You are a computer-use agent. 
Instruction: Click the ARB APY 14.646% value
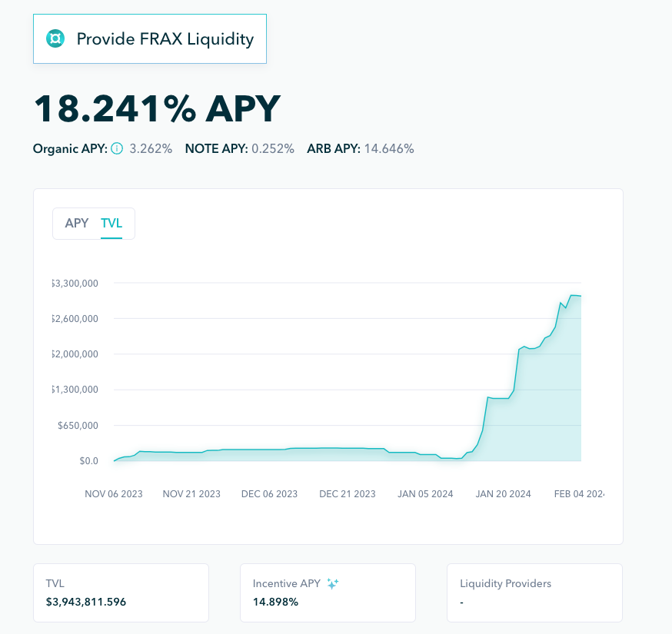tap(389, 148)
